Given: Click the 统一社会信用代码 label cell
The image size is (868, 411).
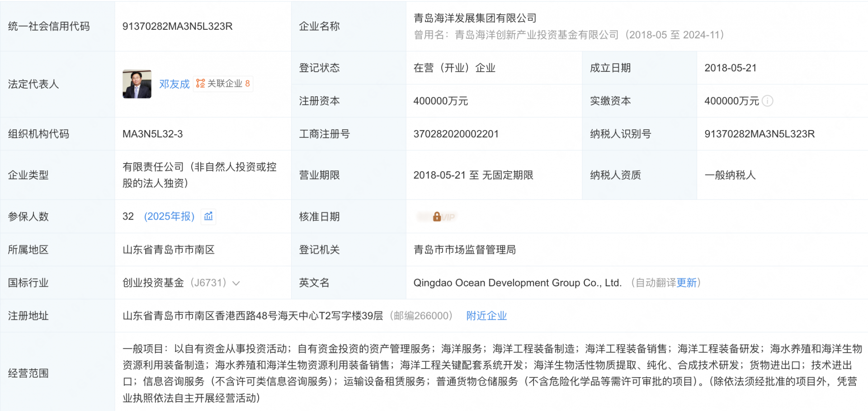Looking at the screenshot, I should pos(57,26).
